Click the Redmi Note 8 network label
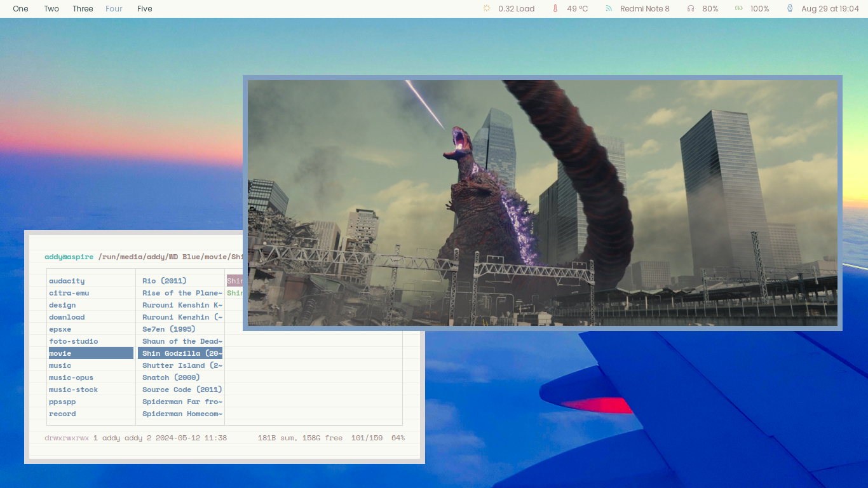Image resolution: width=868 pixels, height=488 pixels. point(644,9)
